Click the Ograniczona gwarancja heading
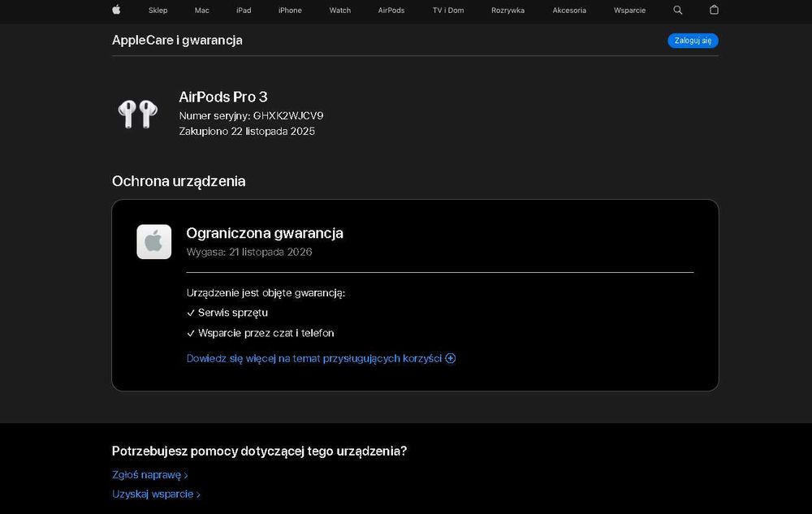The image size is (812, 514). click(x=265, y=233)
